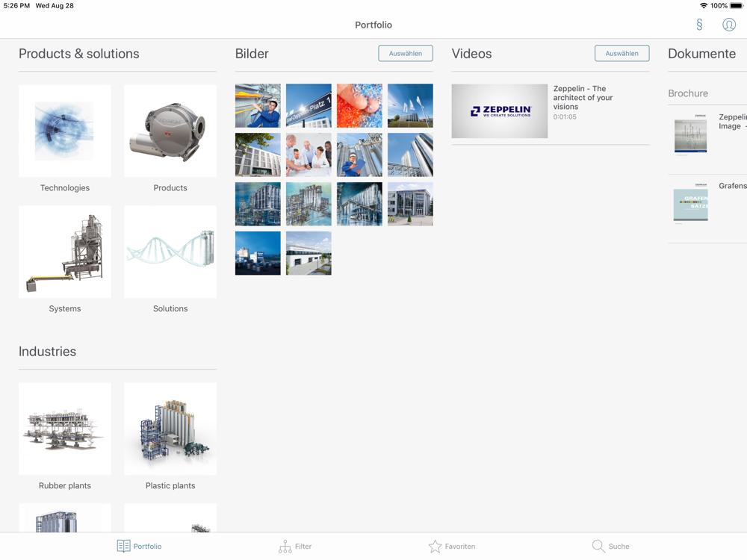Open image of office building behind tree branches

click(258, 155)
